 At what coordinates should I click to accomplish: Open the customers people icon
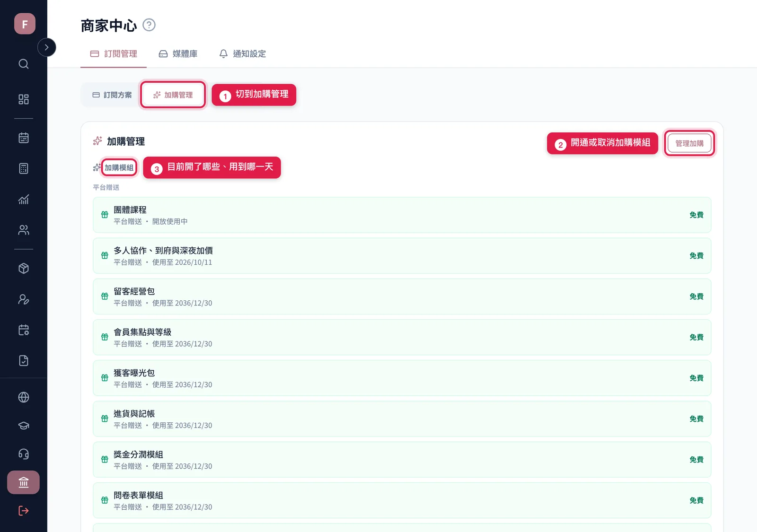(24, 230)
